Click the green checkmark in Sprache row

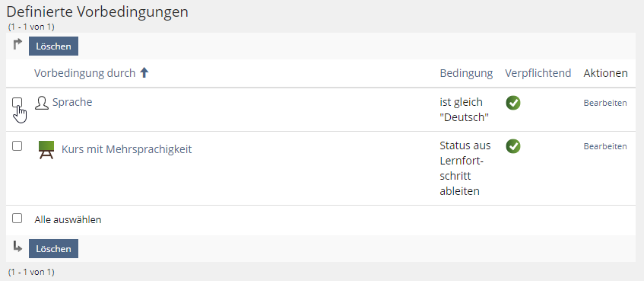point(513,103)
